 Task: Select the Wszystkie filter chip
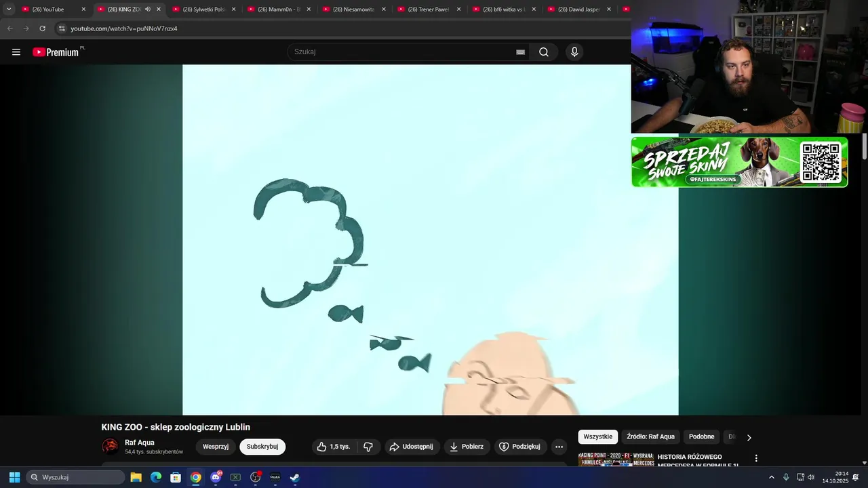598,436
